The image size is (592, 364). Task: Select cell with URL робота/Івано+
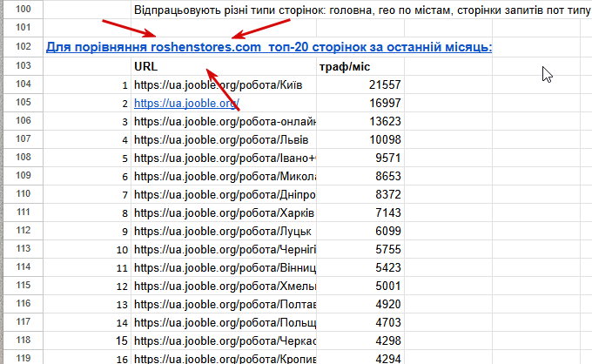(224, 158)
